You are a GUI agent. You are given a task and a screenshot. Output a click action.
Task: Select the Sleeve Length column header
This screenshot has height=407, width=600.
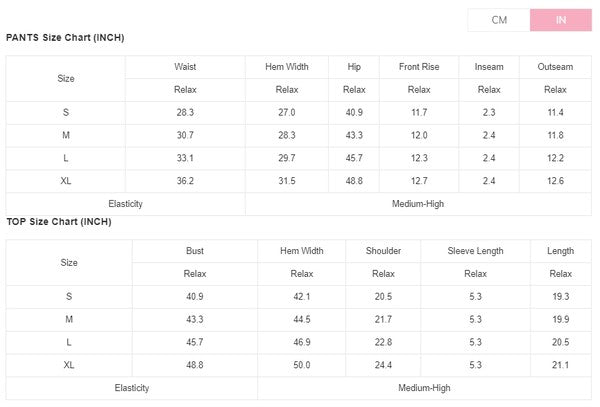(475, 251)
